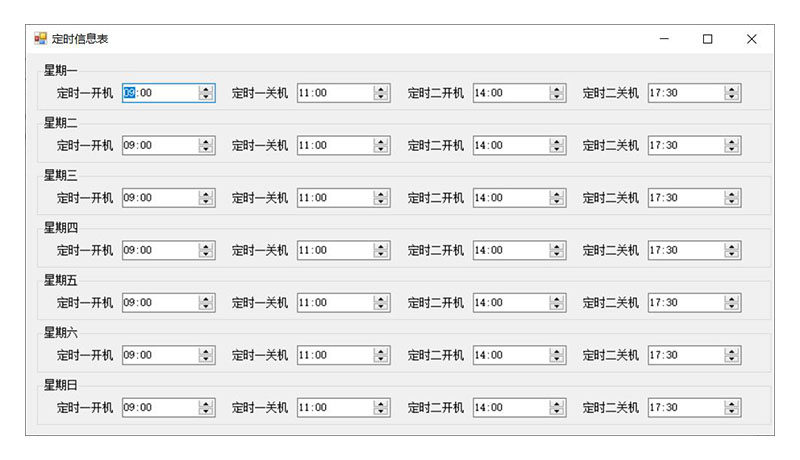Click 星期一 定时一关机 time field 11:00
Screen dimensions: 800x460
tap(343, 93)
